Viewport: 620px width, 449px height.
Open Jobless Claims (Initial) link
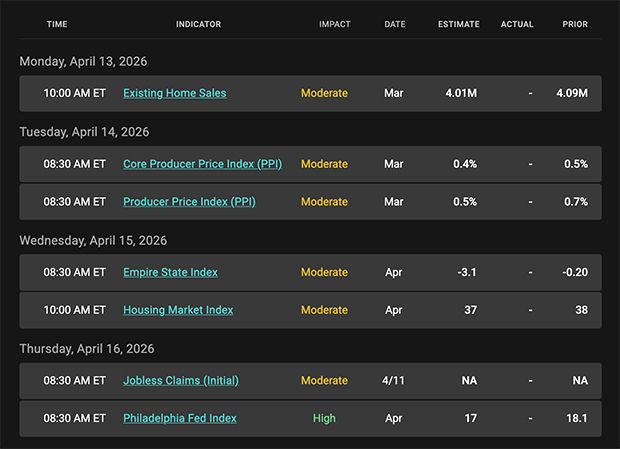[x=181, y=380]
